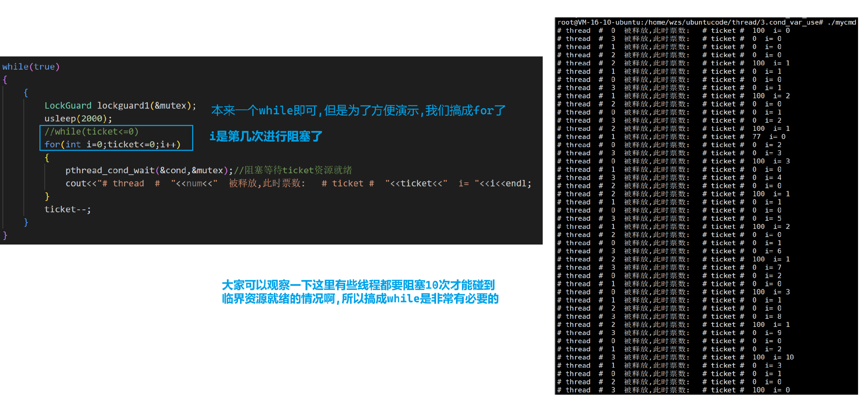Click the "ticket--;" statement

coord(67,209)
